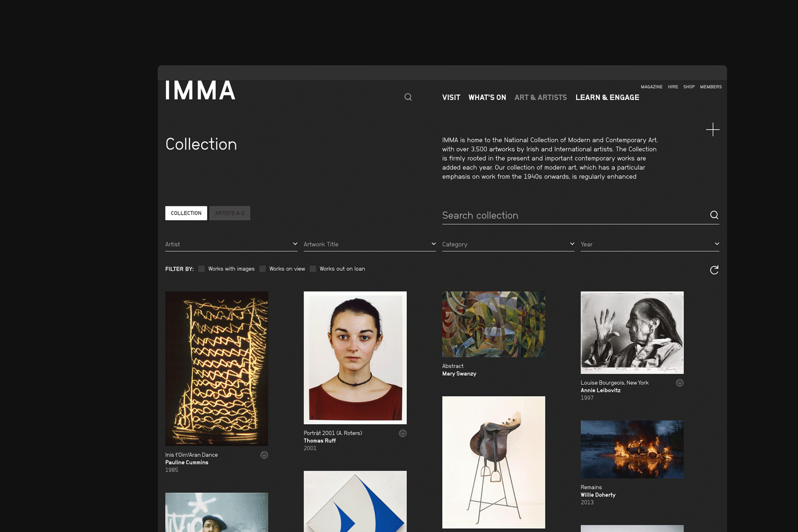Click the Abstract artwork title
This screenshot has width=798, height=532.
[x=453, y=366]
